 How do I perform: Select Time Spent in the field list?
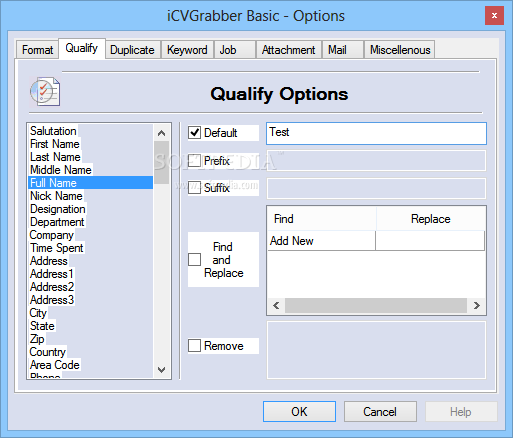[x=90, y=248]
